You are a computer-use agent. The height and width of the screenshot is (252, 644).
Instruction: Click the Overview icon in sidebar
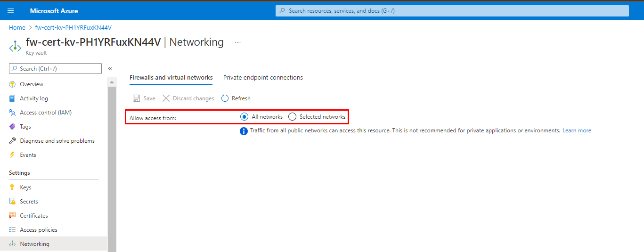click(12, 84)
